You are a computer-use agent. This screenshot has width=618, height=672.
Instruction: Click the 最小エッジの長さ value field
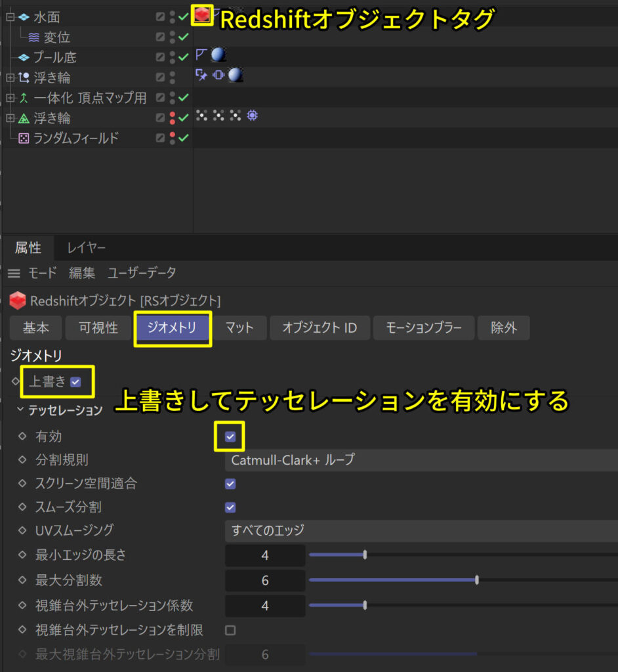265,555
